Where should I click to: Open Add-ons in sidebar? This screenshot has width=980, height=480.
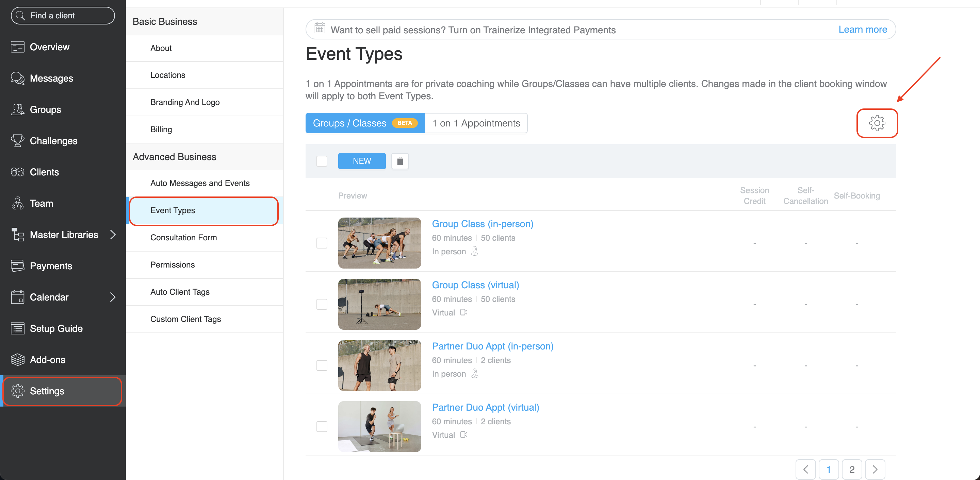47,360
